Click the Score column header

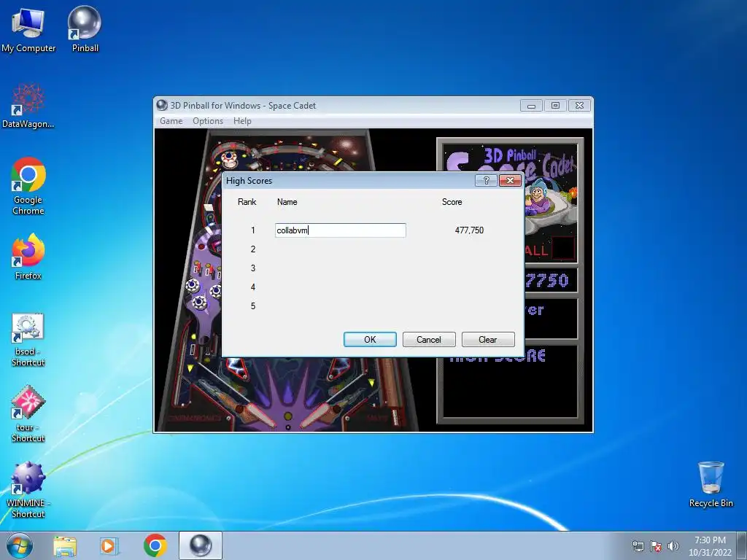pos(452,202)
